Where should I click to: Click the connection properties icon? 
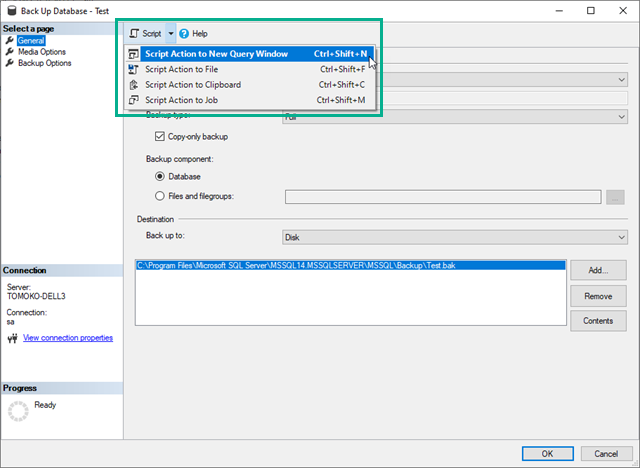12,338
